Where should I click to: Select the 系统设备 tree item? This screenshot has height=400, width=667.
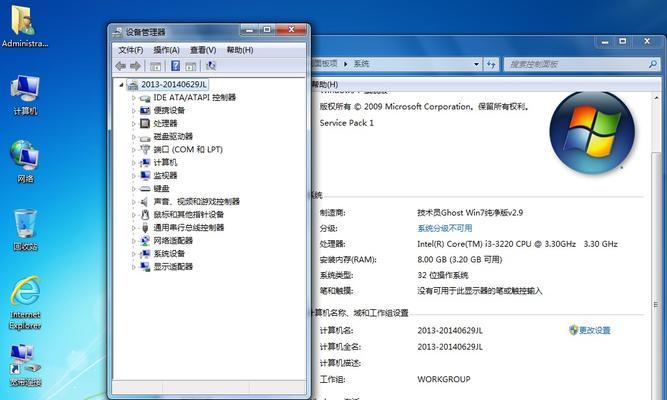169,254
